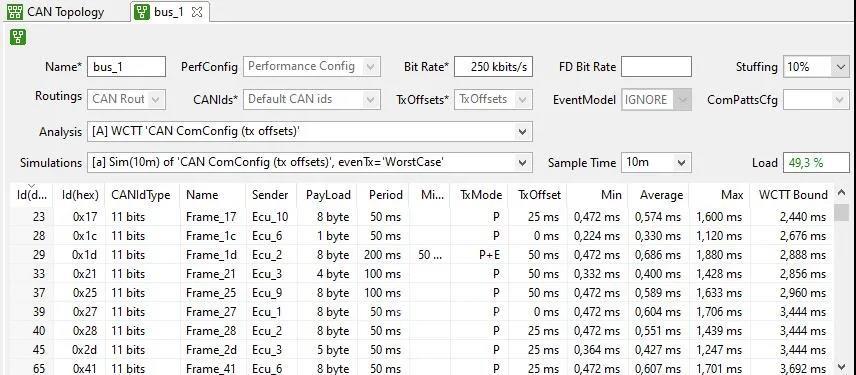The width and height of the screenshot is (856, 375).
Task: Select the bus_1 tab
Action: [x=168, y=12]
